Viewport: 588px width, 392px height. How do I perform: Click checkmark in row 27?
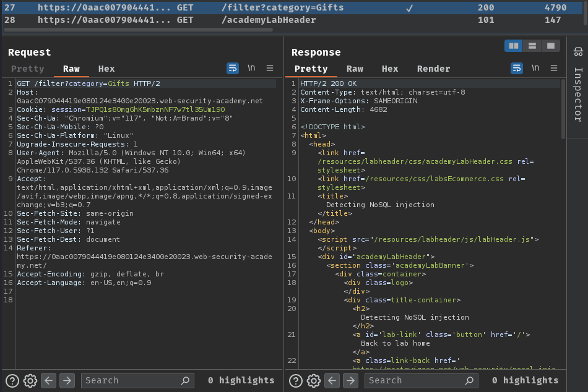(x=410, y=8)
